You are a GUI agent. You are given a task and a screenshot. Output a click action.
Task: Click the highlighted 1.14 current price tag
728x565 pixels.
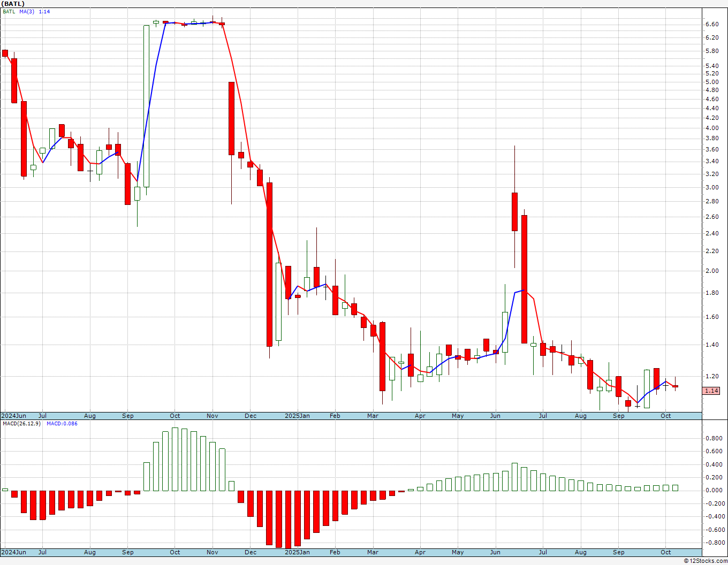click(x=711, y=391)
